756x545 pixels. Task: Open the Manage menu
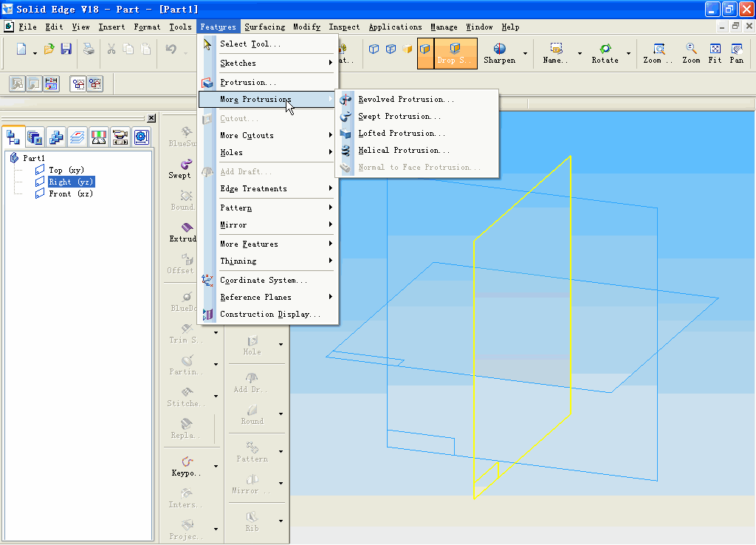pos(444,27)
